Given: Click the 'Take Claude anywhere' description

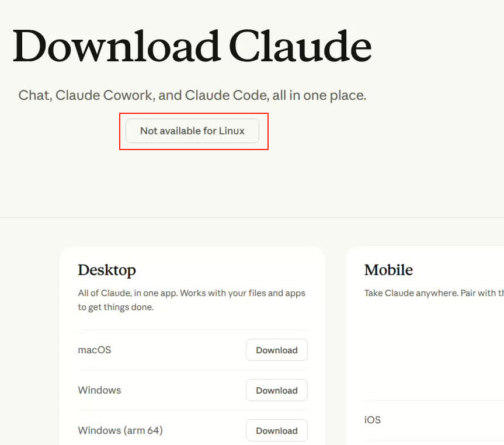Looking at the screenshot, I should pyautogui.click(x=434, y=293).
